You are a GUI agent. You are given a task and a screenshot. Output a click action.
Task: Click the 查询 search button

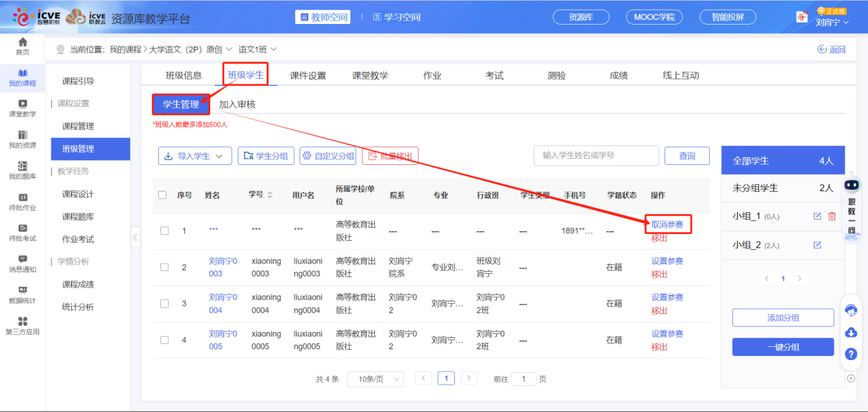coord(686,155)
